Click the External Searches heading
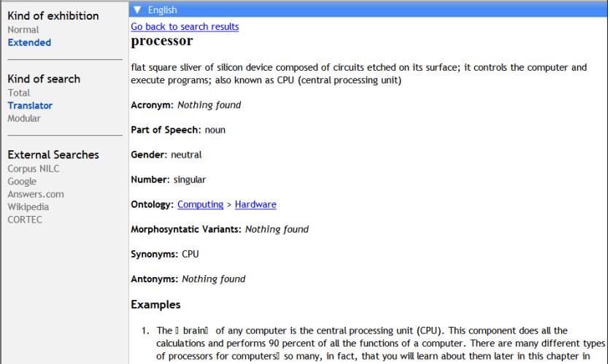610x364 pixels. pos(53,155)
